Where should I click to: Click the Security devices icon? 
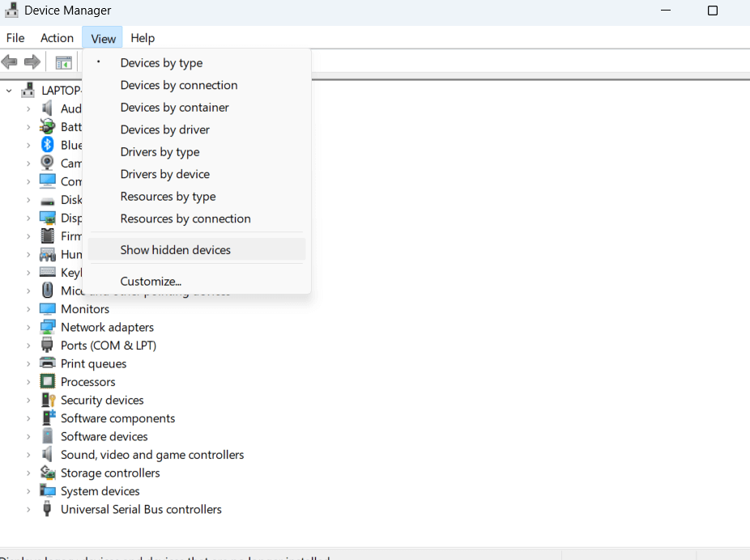point(48,400)
